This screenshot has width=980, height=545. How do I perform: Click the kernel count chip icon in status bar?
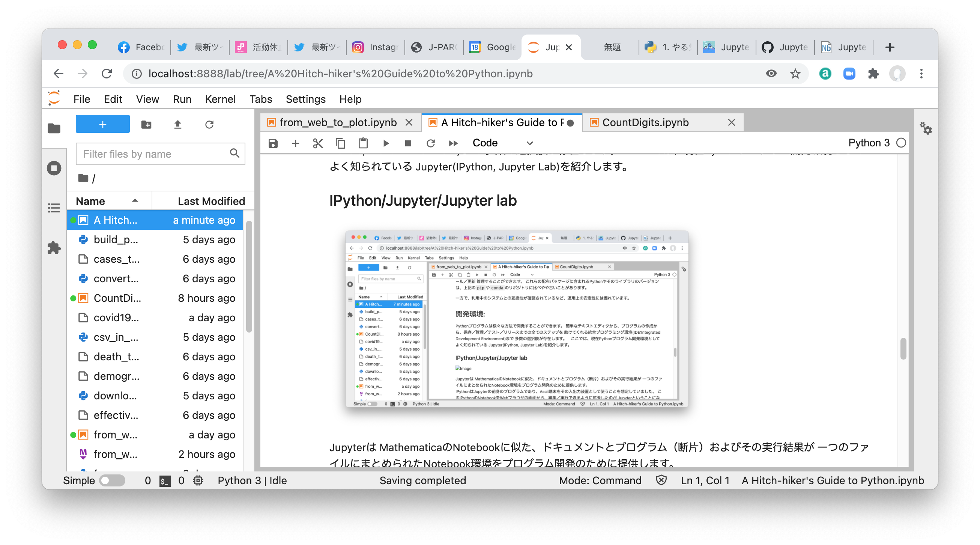[198, 481]
